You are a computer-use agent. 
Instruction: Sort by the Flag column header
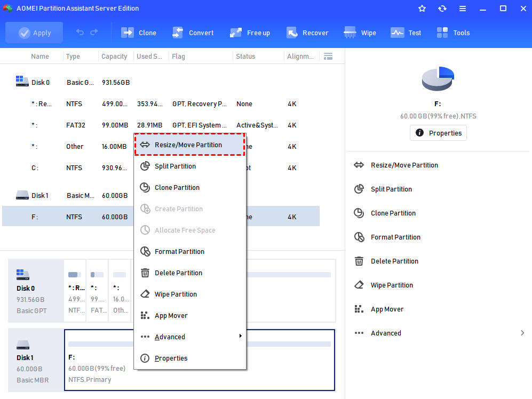coord(178,57)
